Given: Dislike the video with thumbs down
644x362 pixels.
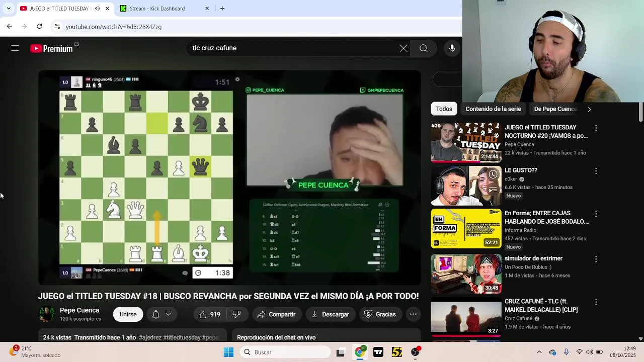Looking at the screenshot, I should tap(236, 314).
